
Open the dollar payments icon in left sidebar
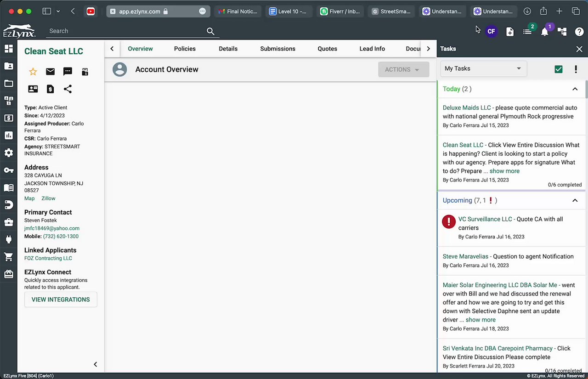[8, 118]
